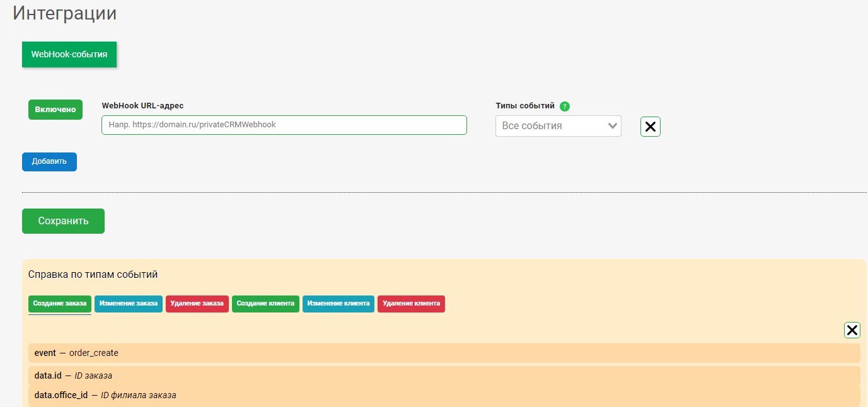Click the Интеграции page heading

65,14
